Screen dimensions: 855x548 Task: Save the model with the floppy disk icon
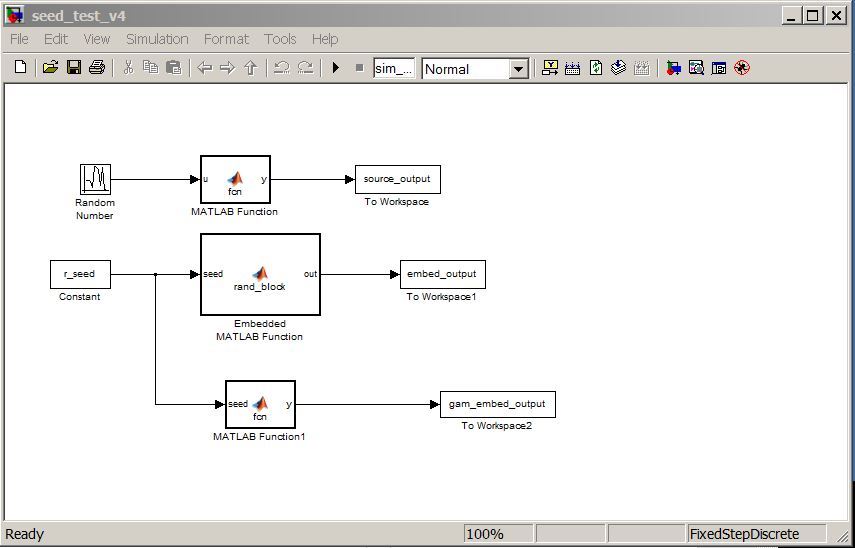(74, 68)
